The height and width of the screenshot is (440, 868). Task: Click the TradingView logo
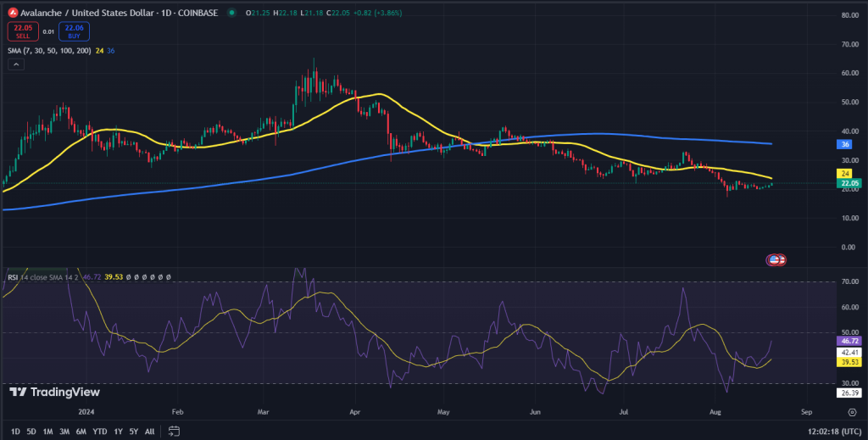coord(54,392)
